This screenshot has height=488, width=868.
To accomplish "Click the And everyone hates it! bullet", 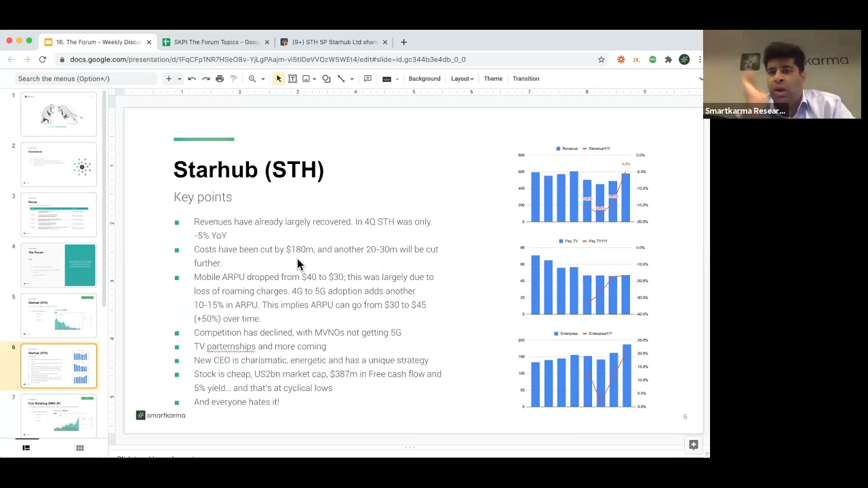I will pos(237,402).
